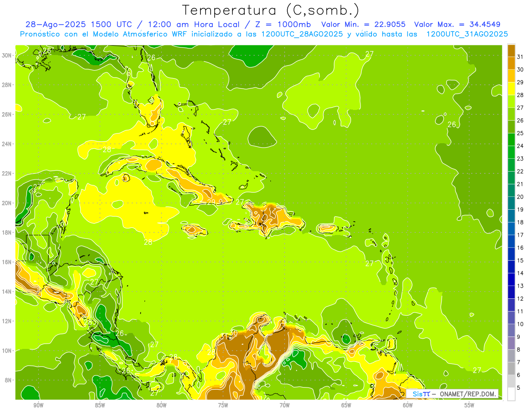Click the '29.9' contour label near eastern Cuba
The image size is (532, 411).
pos(214,202)
